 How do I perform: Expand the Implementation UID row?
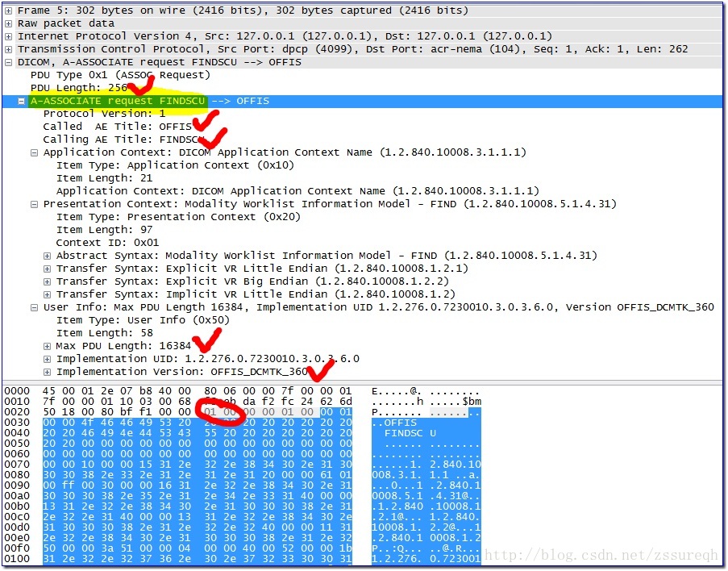(x=47, y=359)
